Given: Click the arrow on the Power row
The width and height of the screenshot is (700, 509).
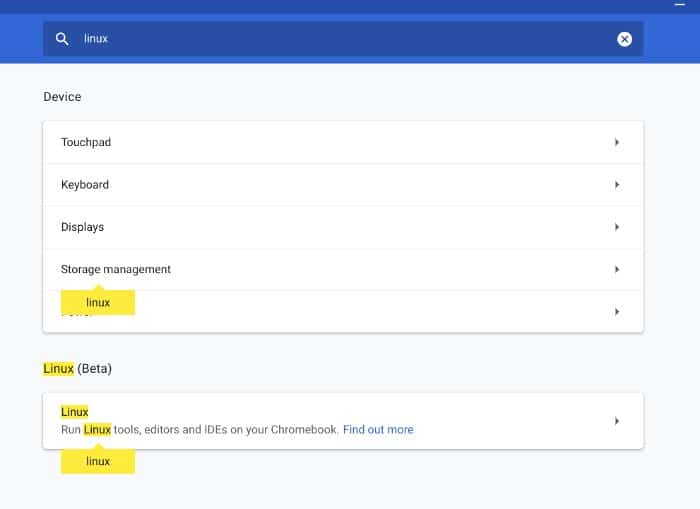Looking at the screenshot, I should pos(617,312).
